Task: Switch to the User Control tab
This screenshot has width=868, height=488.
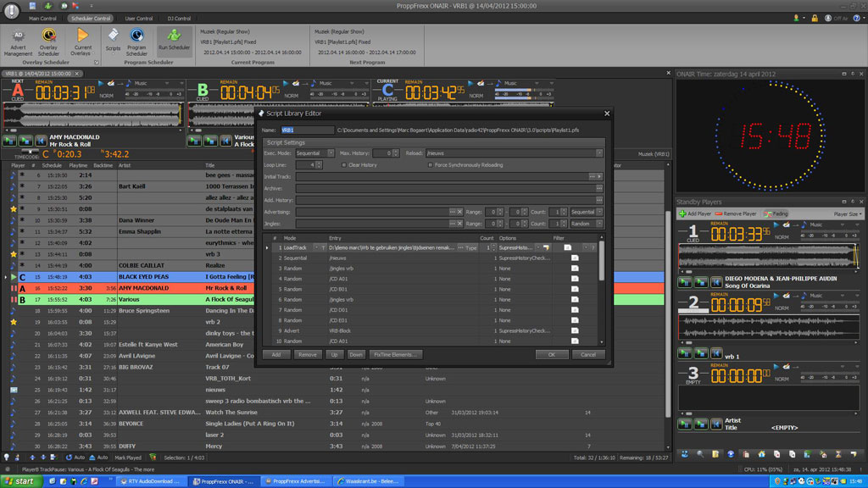Action: coord(141,17)
